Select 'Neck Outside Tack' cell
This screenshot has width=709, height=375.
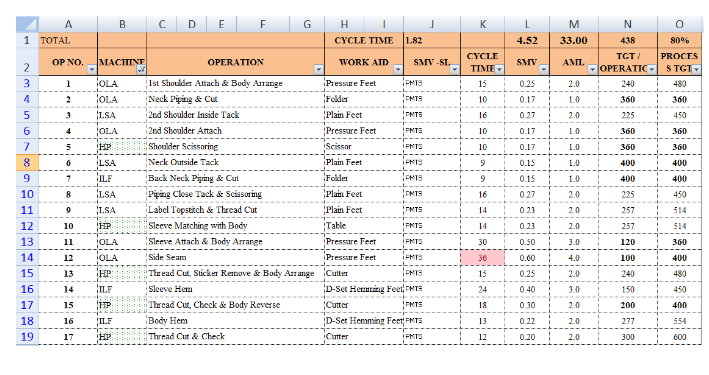[x=236, y=162]
